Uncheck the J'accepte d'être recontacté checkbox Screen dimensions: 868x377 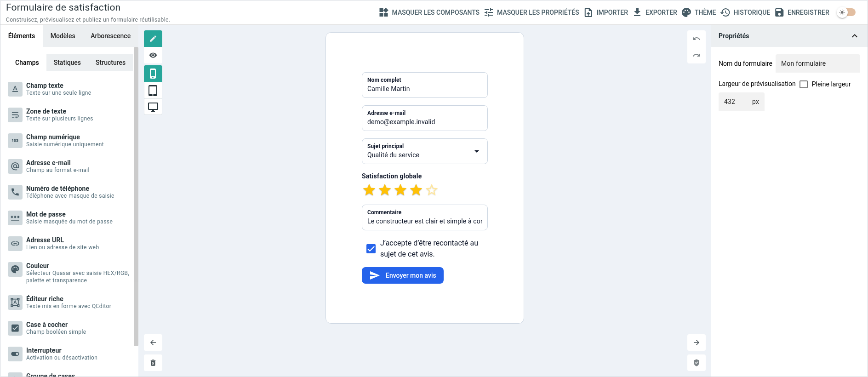371,249
